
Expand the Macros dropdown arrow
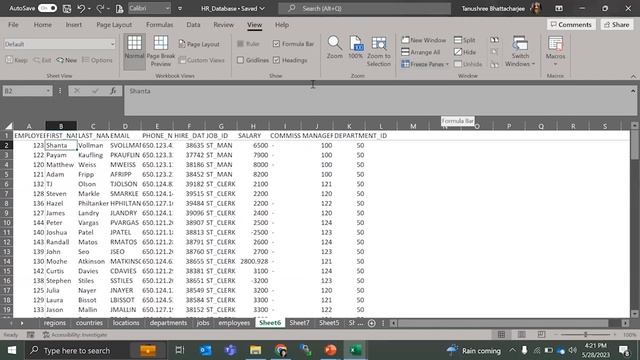(555, 64)
